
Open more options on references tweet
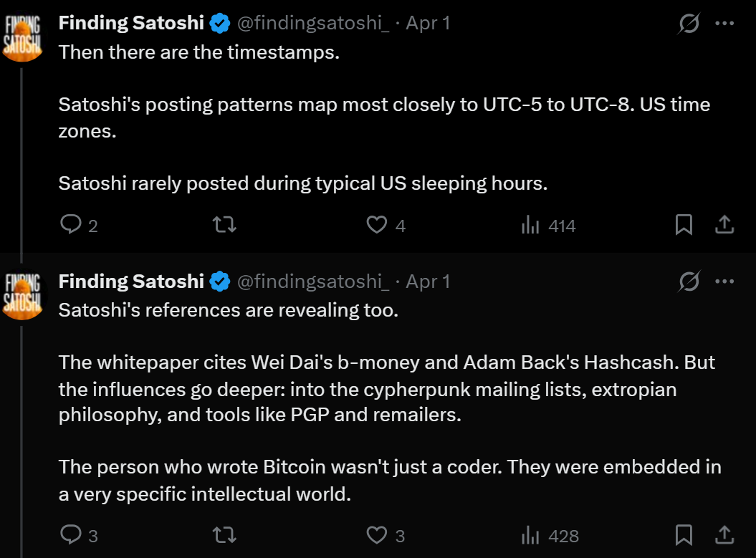(x=724, y=282)
